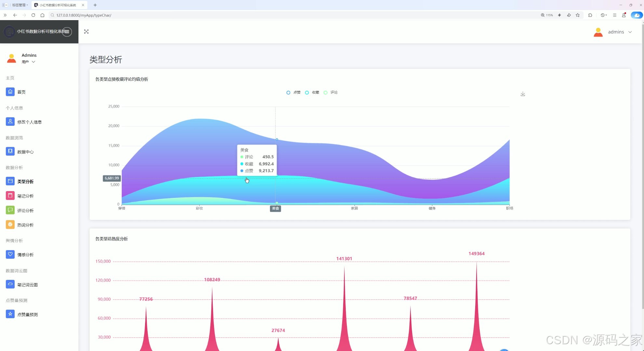644x351 pixels.
Task: Open 笔记词云图 cloud icon
Action: point(10,284)
